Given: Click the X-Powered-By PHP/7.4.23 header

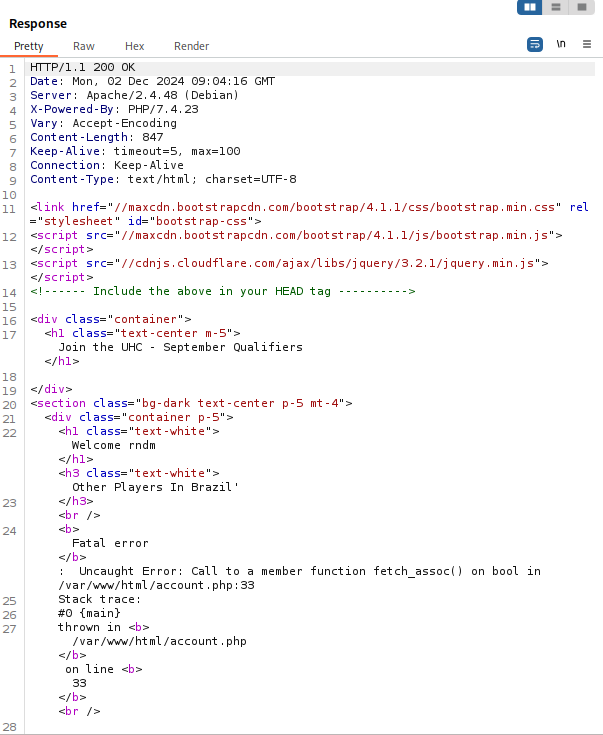Looking at the screenshot, I should 114,109.
